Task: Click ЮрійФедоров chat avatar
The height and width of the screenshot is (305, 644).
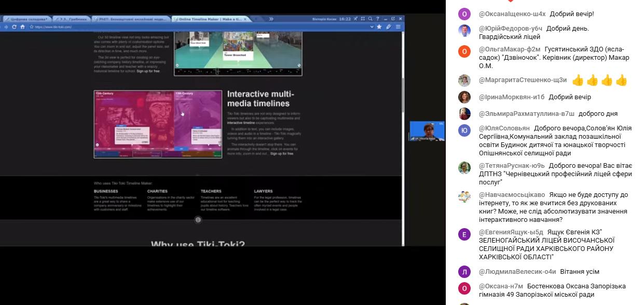Action: point(464,30)
